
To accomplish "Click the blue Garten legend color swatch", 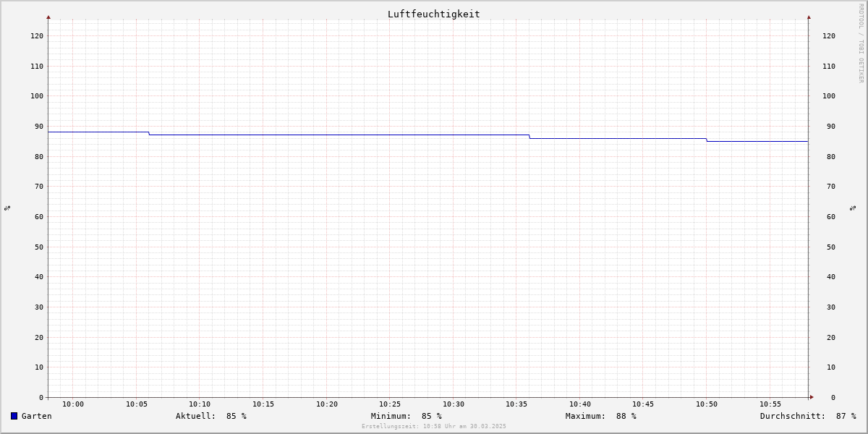I will (14, 416).
